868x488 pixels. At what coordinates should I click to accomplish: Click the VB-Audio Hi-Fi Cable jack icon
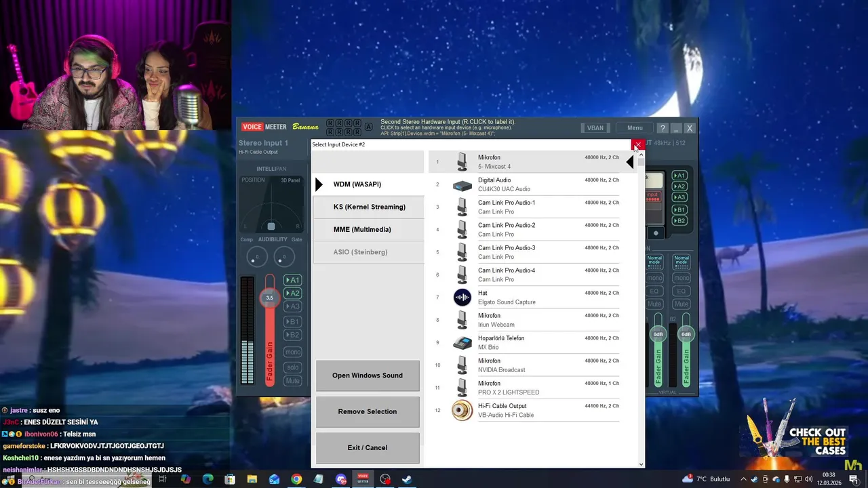click(x=462, y=410)
